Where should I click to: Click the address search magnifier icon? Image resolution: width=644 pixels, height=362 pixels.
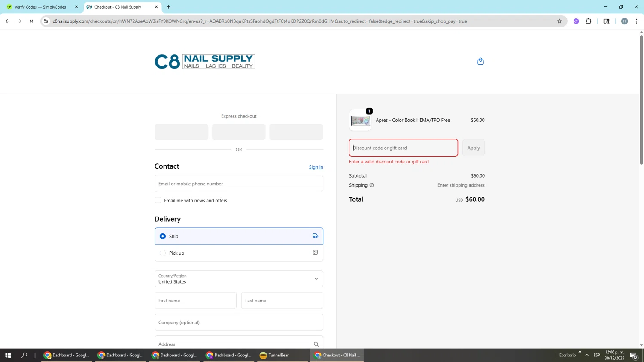[x=316, y=344]
